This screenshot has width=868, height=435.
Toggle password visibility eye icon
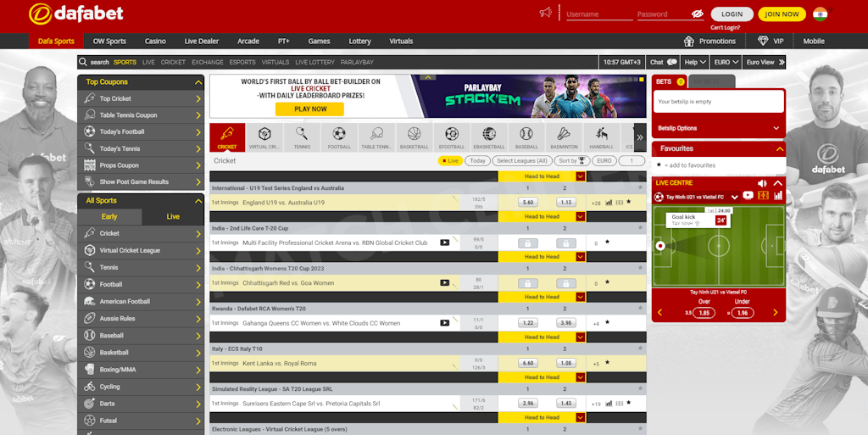(697, 14)
